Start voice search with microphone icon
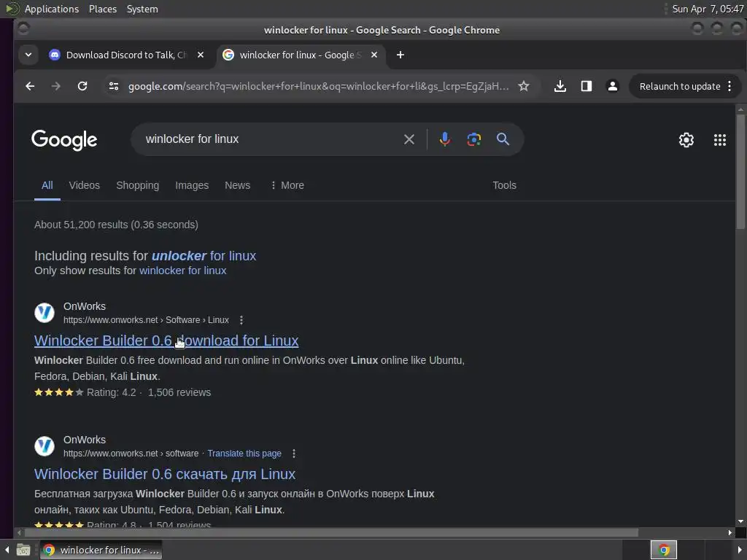The height and width of the screenshot is (560, 747). tap(444, 139)
